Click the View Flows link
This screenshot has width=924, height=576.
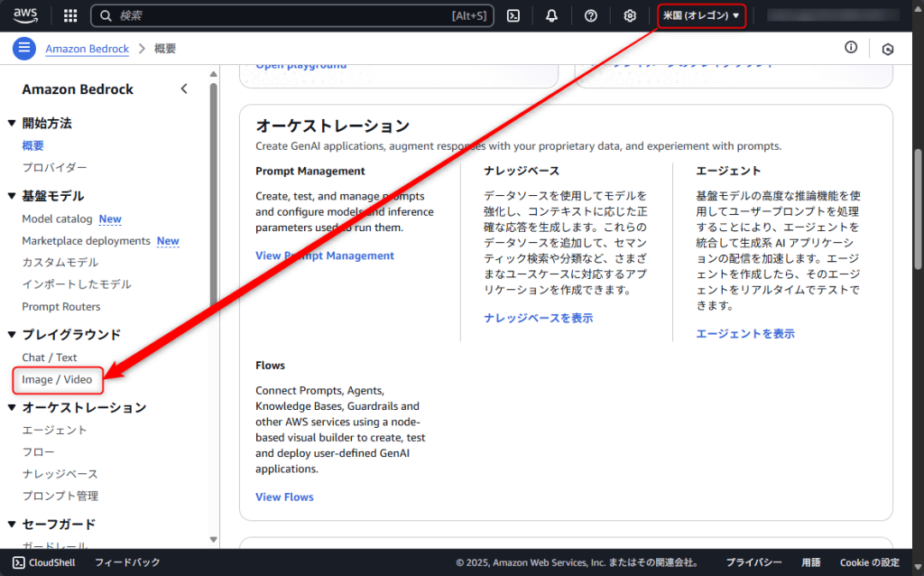[x=284, y=497]
